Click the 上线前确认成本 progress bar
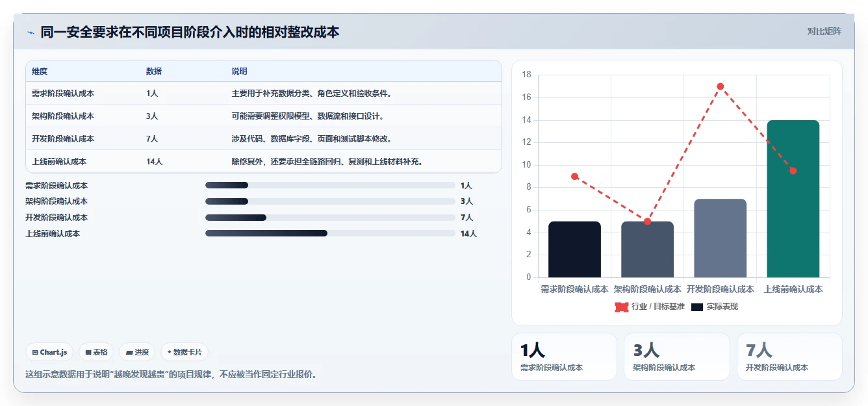 tap(330, 233)
